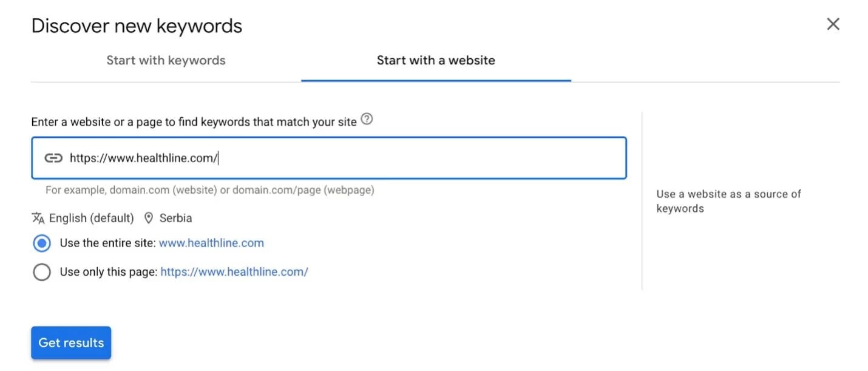Close the Discover new keywords dialog

(833, 24)
